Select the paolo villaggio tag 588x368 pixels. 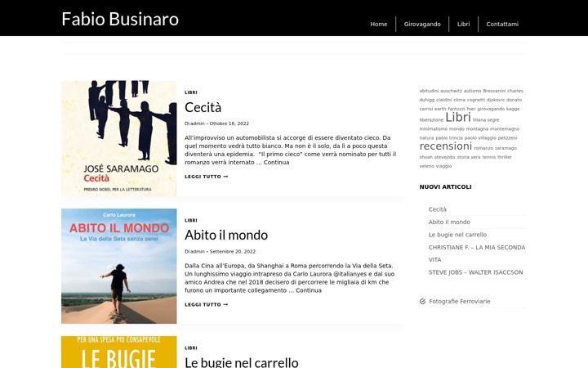click(x=480, y=138)
